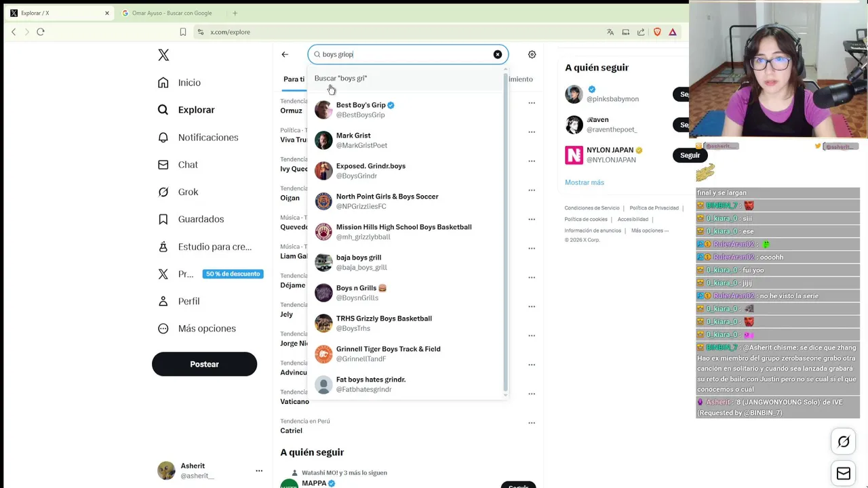Open the Vaticano trending topic
This screenshot has height=488, width=868.
click(x=294, y=401)
